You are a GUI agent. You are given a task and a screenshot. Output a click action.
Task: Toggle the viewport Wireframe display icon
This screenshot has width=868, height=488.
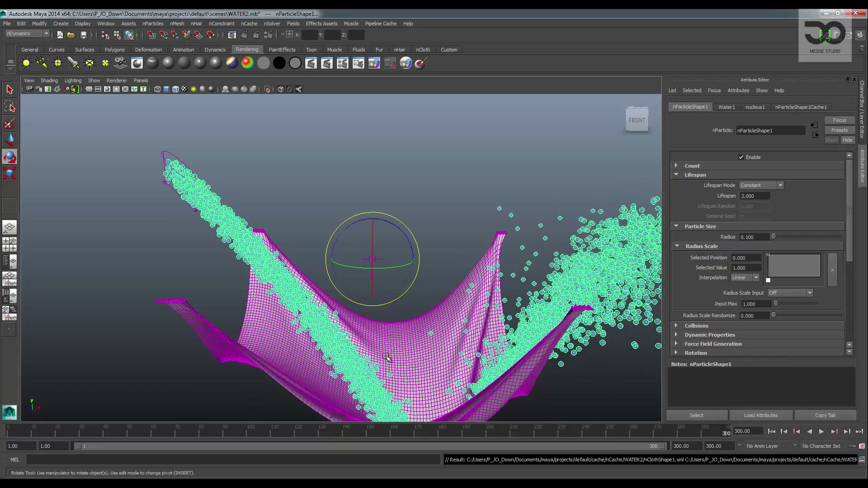pyautogui.click(x=157, y=89)
